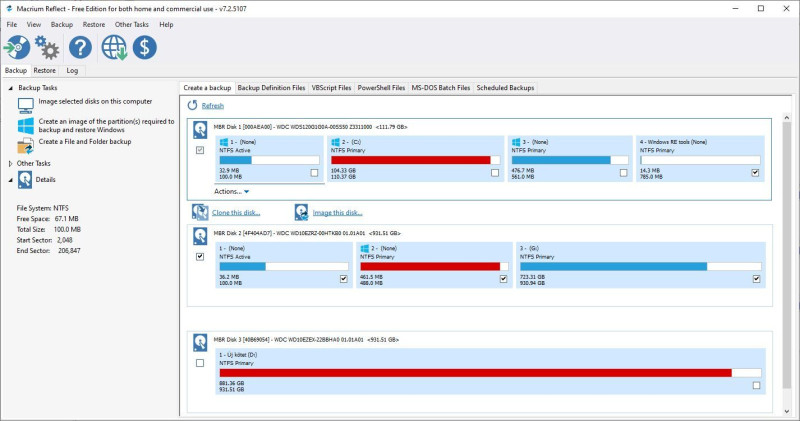Click the Clone this disk icon
This screenshot has height=421, width=800.
point(200,212)
